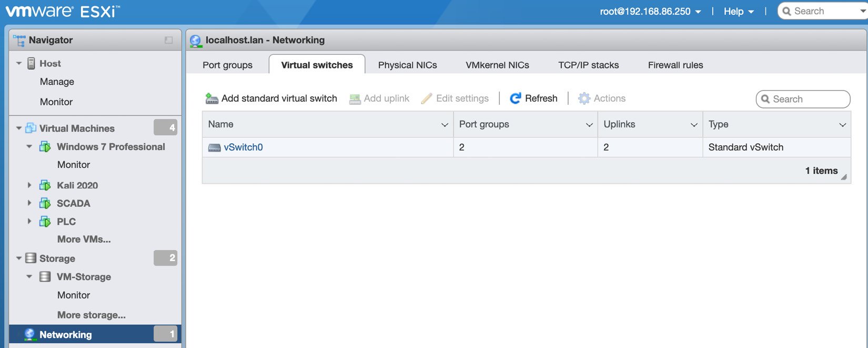Screen dimensions: 868x348
Task: Open the root@192.168.86.250 user dropdown
Action: 650,11
